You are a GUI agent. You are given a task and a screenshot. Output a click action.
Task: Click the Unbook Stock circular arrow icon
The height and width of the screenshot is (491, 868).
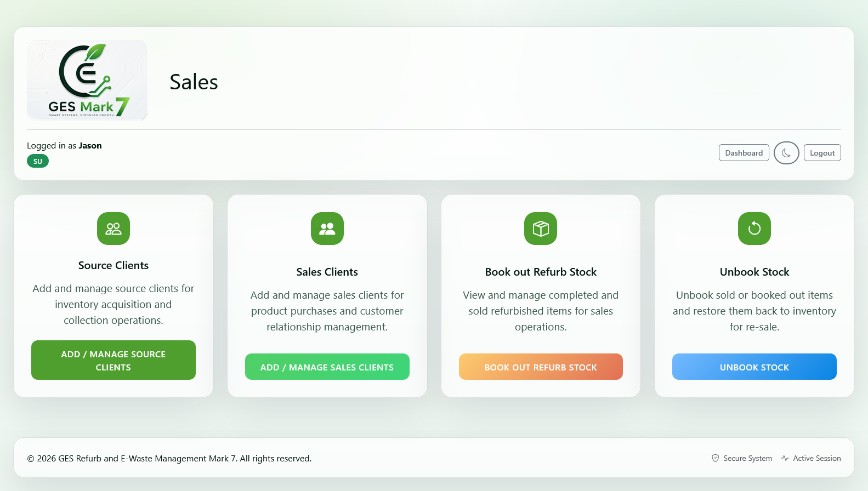click(x=754, y=229)
